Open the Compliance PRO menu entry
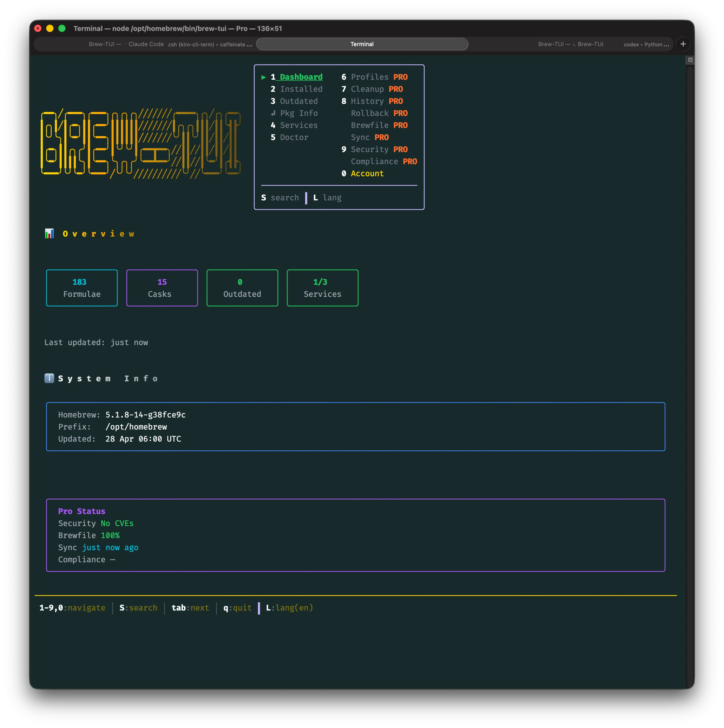724x728 pixels. click(x=384, y=161)
